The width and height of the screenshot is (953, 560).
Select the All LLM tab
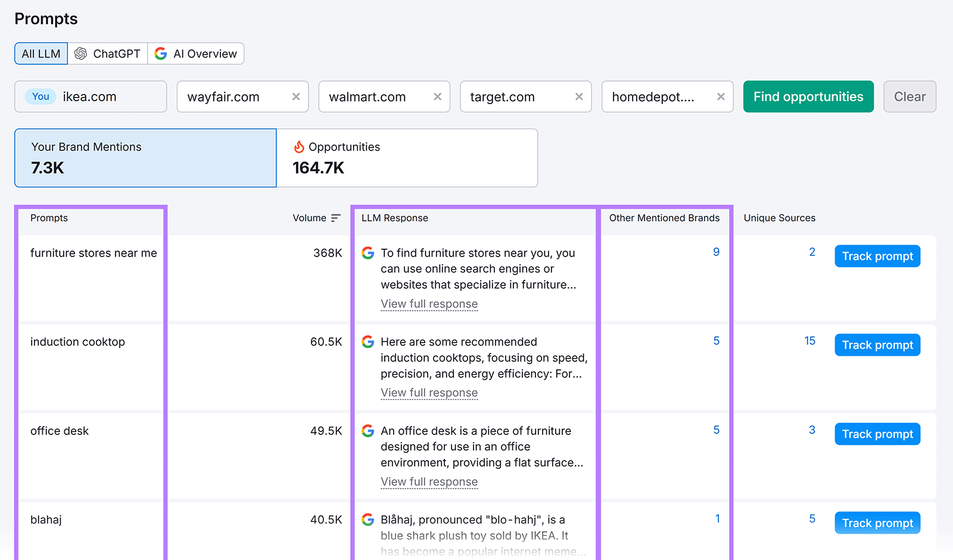pos(41,54)
